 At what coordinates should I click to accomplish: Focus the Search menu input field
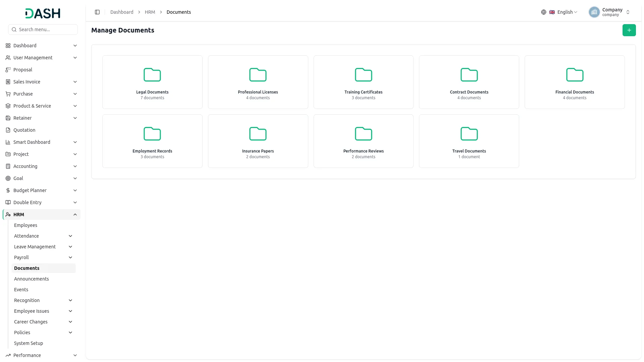click(x=43, y=29)
